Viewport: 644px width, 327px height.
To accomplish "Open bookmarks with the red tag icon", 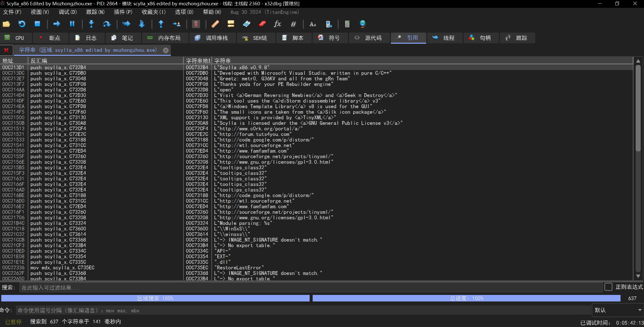I will click(x=262, y=24).
